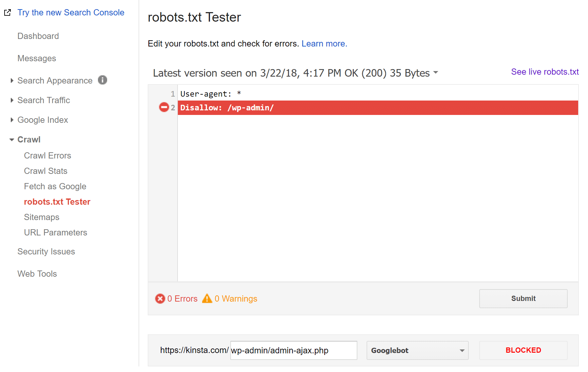The height and width of the screenshot is (372, 588).
Task: Open Crawl Errors from the sidebar
Action: pos(47,155)
